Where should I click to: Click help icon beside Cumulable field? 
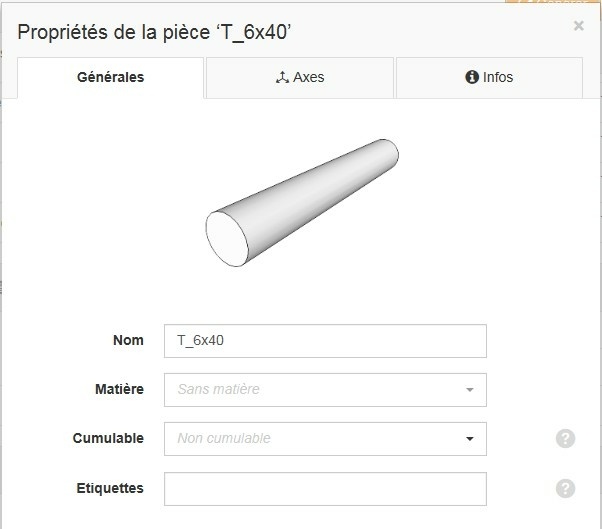coord(565,438)
